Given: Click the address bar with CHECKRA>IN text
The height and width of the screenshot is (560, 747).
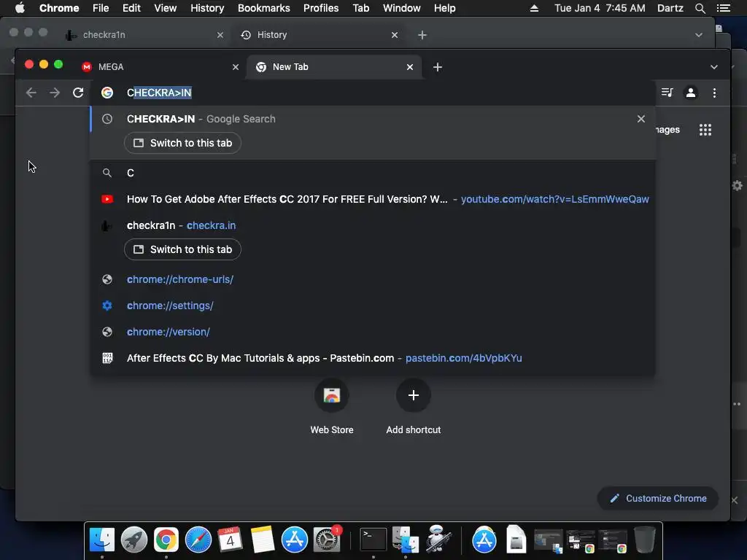Looking at the screenshot, I should tap(373, 93).
